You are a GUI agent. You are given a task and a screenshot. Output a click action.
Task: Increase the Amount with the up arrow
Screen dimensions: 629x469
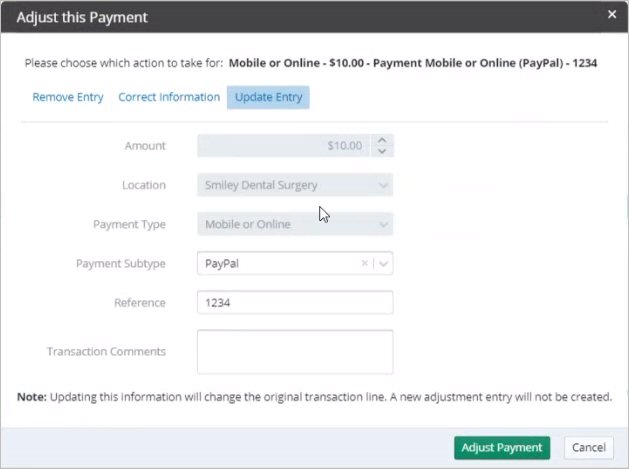point(382,140)
